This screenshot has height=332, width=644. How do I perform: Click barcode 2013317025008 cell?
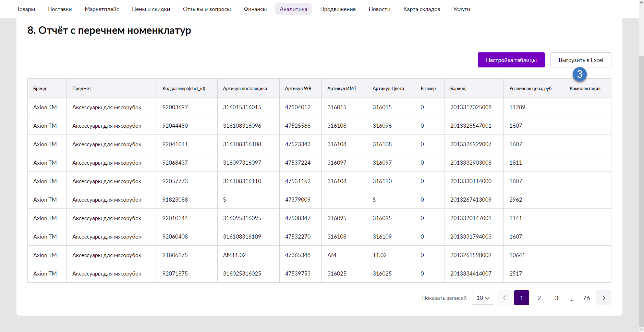[471, 107]
